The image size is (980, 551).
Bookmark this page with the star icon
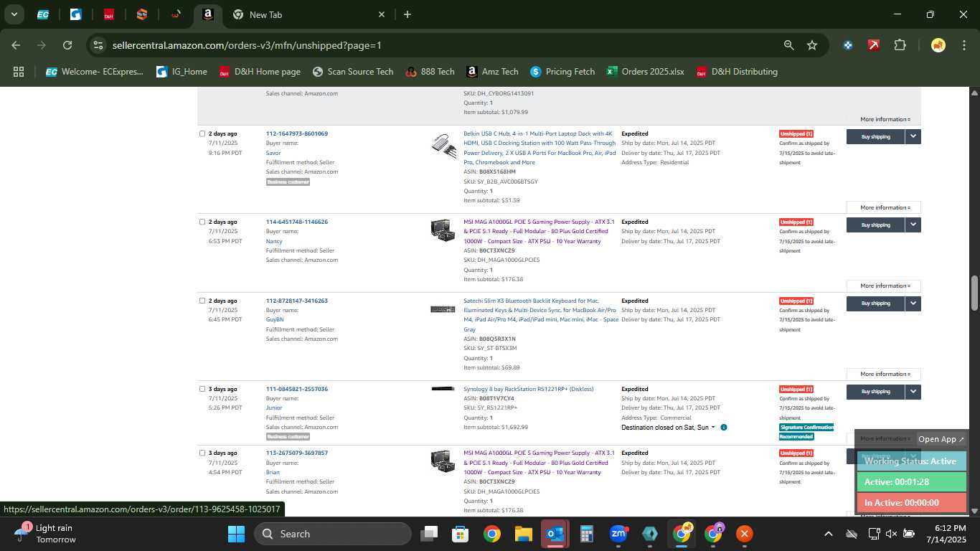coord(812,45)
